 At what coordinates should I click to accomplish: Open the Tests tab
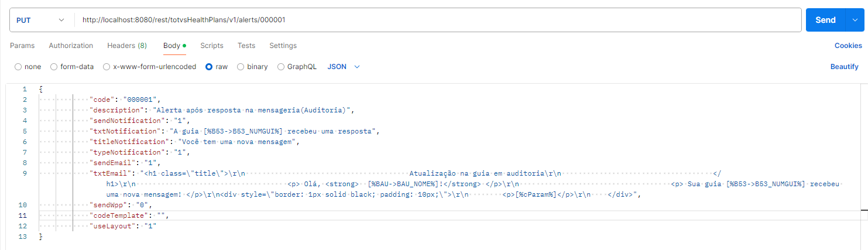coord(246,46)
